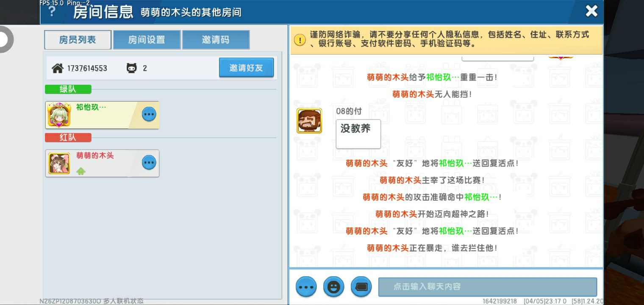Close the 房间信息 panel with X

(591, 11)
